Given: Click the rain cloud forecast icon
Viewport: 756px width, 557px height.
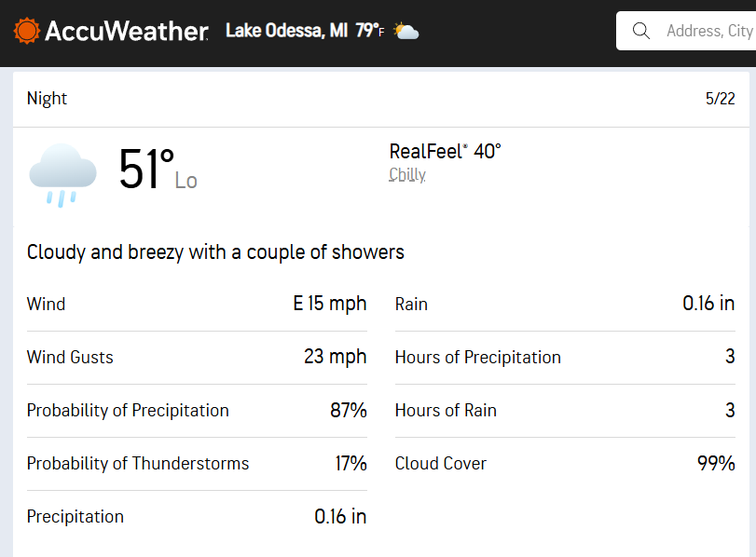Looking at the screenshot, I should (62, 175).
